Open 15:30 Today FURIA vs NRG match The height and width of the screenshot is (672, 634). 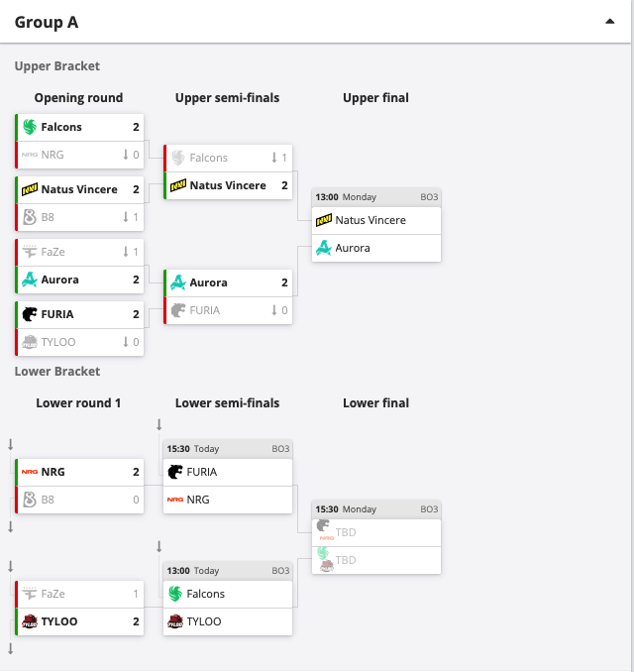(x=228, y=477)
